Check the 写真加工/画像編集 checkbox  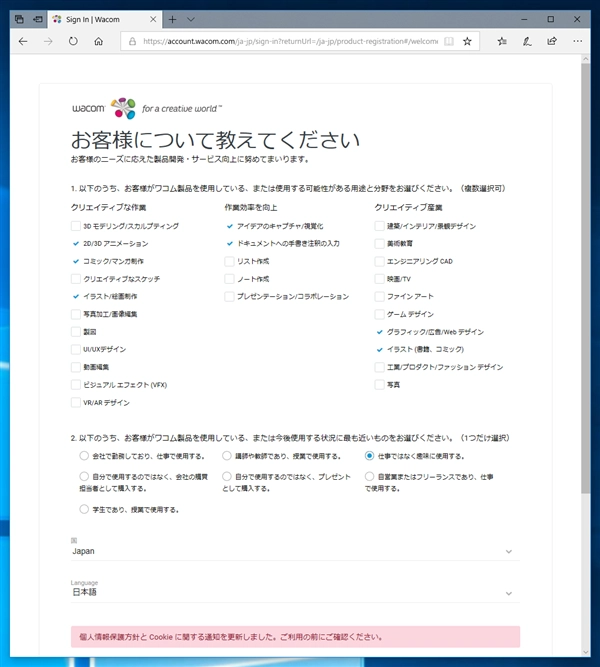click(76, 314)
